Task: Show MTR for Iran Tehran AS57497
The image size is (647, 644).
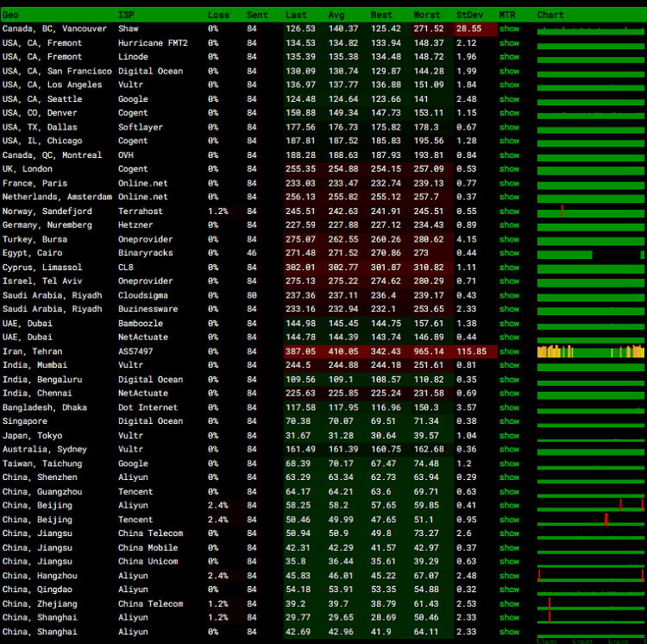Action: [509, 351]
